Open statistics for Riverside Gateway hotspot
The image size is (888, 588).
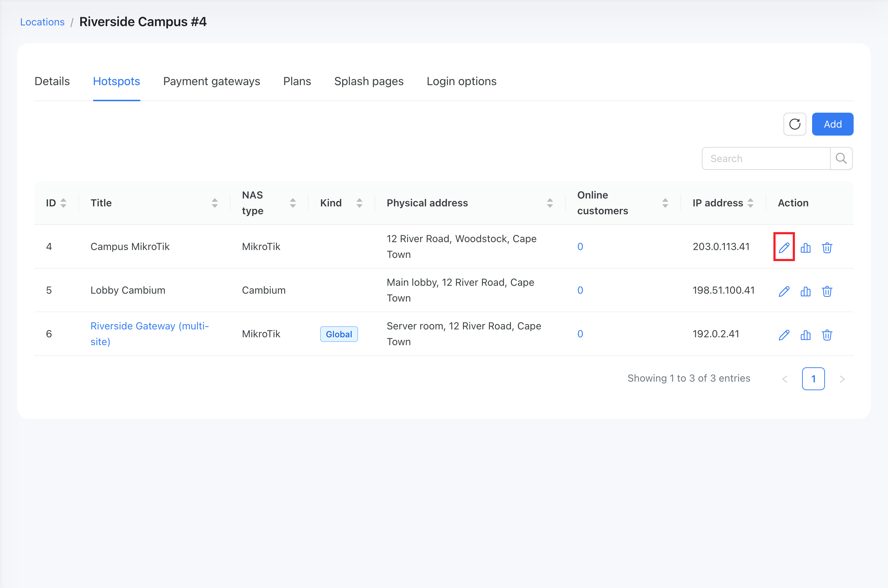pyautogui.click(x=805, y=334)
